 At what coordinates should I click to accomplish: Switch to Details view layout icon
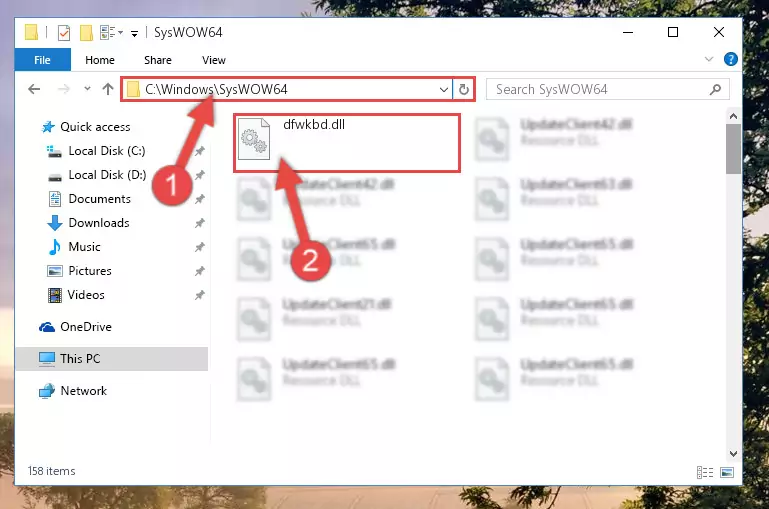coord(705,472)
